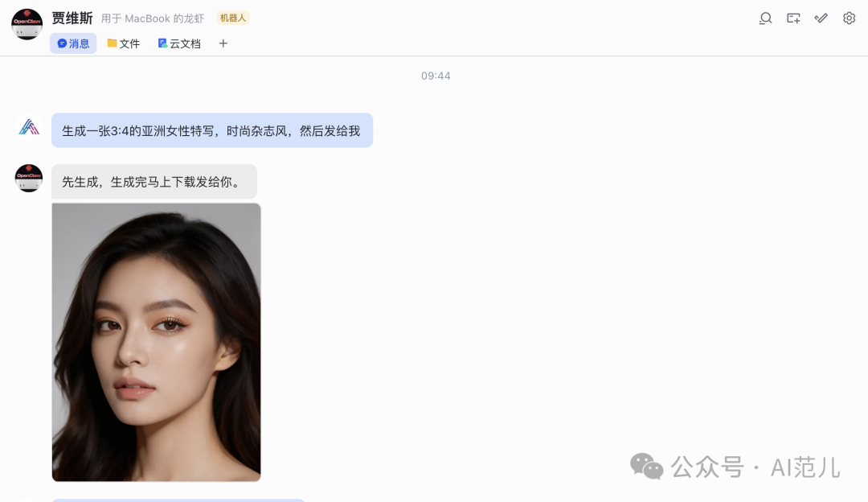Click the sender's A-logo avatar beside the request
Image resolution: width=868 pixels, height=502 pixels.
pyautogui.click(x=29, y=128)
